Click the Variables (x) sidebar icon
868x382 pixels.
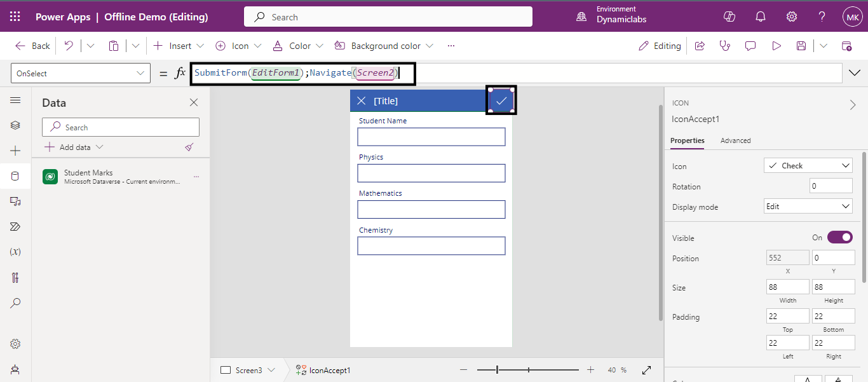click(15, 252)
